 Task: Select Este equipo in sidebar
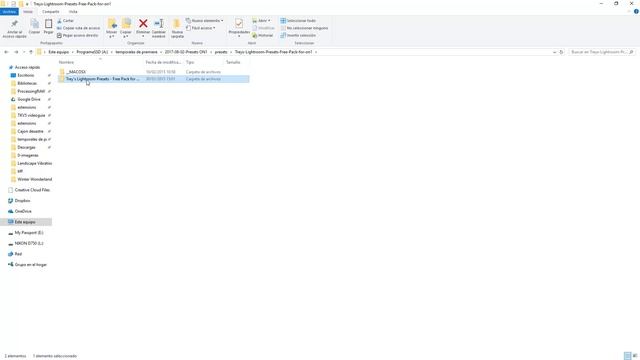point(26,222)
